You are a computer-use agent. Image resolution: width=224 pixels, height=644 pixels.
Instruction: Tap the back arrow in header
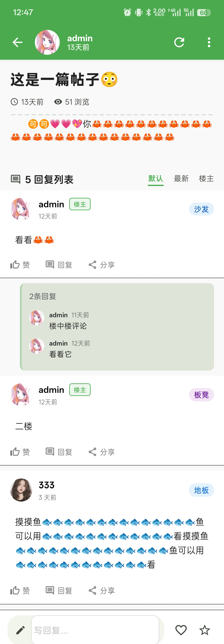(17, 42)
